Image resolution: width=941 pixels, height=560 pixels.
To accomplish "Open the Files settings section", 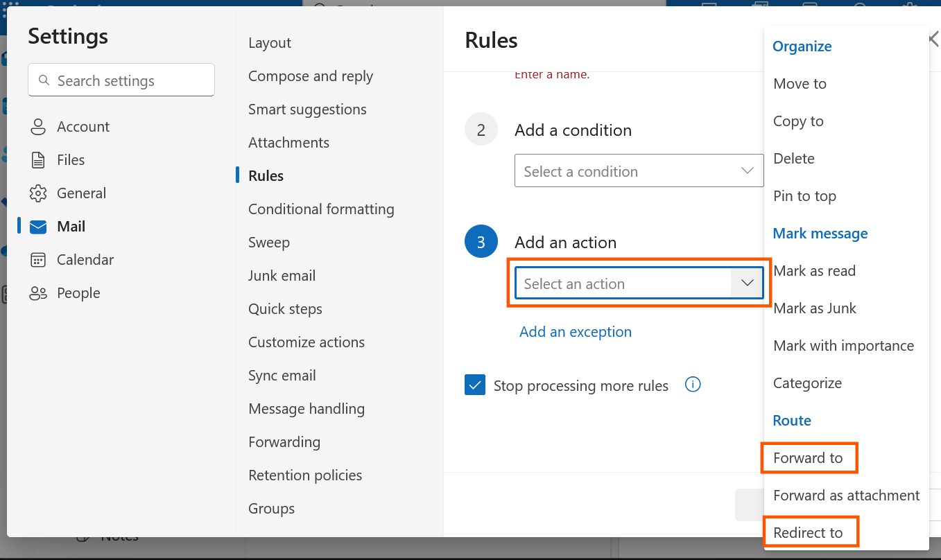I will pyautogui.click(x=71, y=160).
